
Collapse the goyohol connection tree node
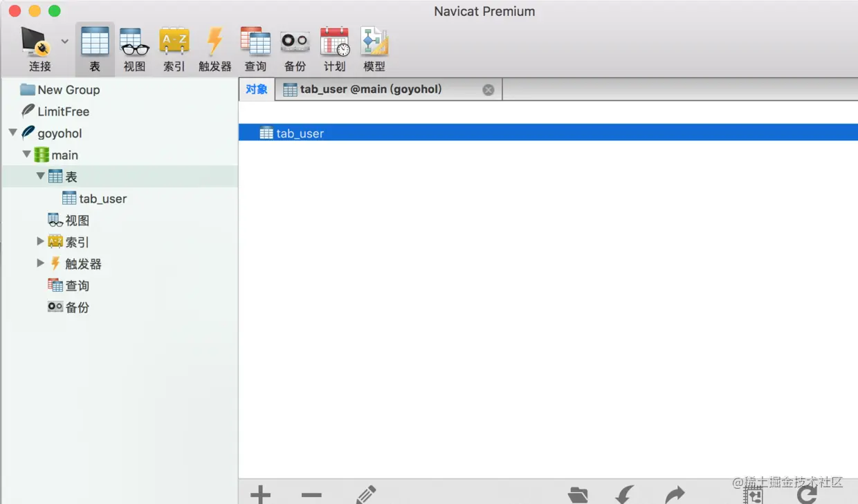tap(12, 133)
